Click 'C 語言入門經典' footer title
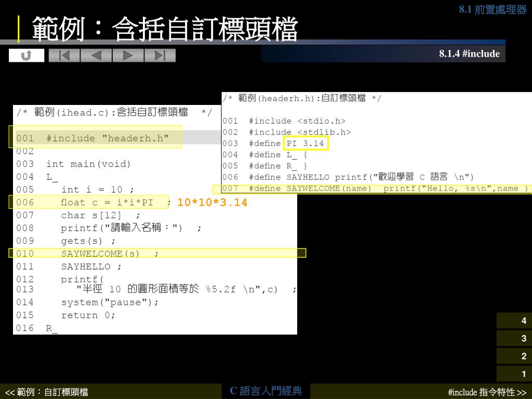The width and height of the screenshot is (532, 399). click(266, 391)
